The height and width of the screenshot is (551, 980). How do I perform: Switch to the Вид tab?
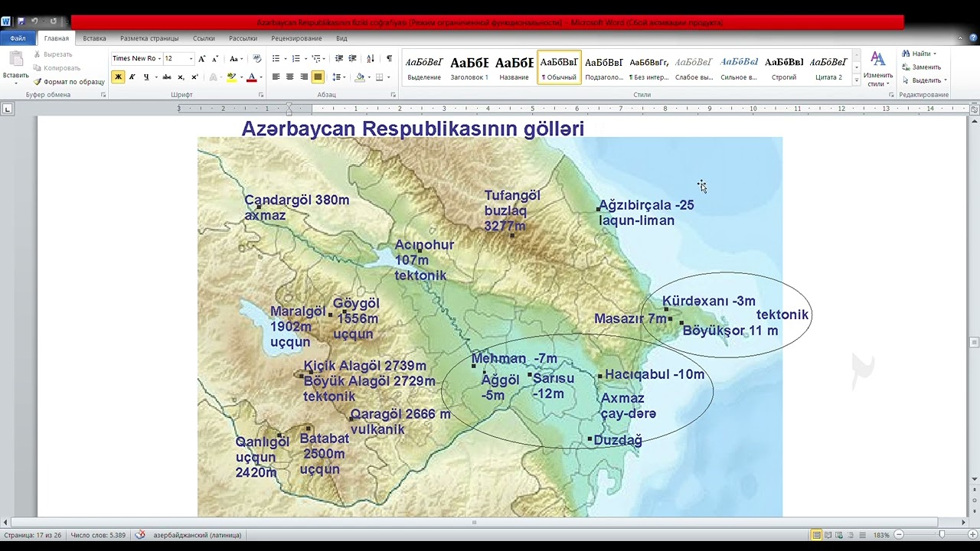(341, 38)
